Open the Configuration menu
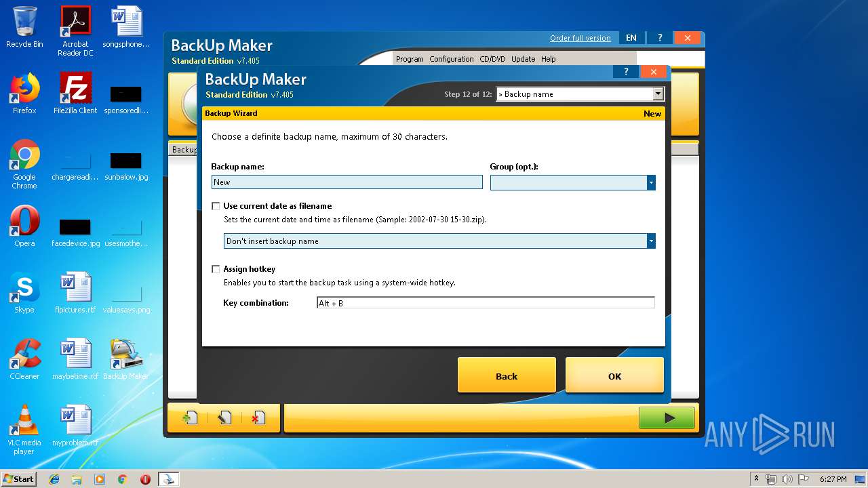Viewport: 868px width, 488px height. [452, 59]
